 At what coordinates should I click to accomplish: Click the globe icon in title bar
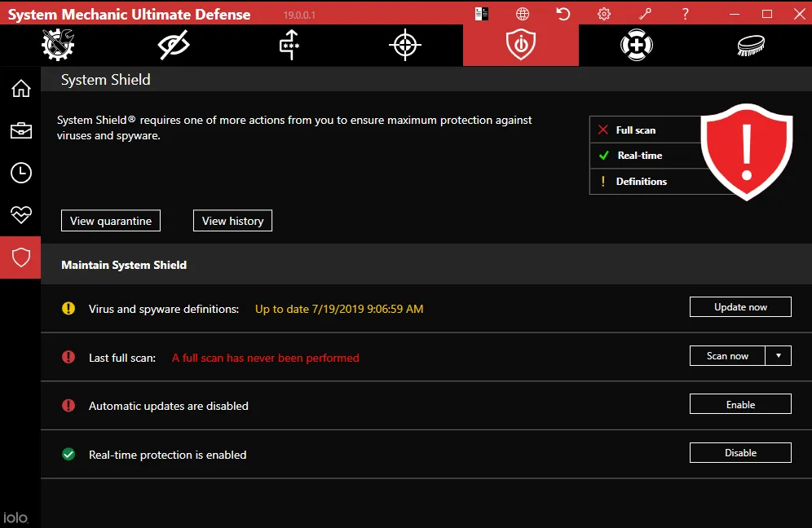pos(523,14)
